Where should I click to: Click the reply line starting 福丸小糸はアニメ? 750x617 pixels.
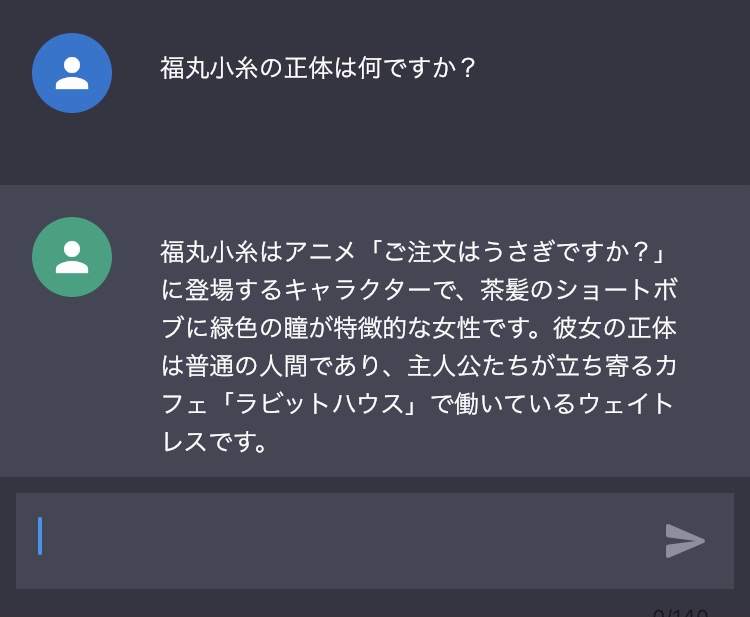click(413, 252)
